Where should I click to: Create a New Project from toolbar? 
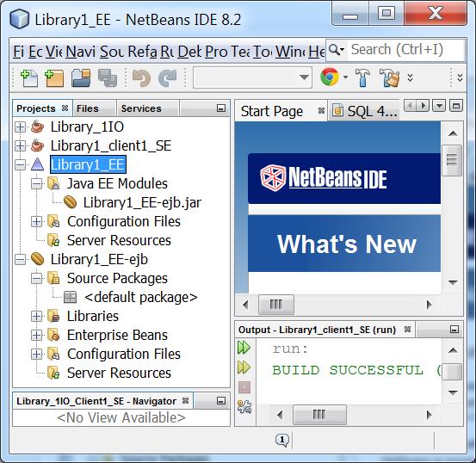point(54,78)
